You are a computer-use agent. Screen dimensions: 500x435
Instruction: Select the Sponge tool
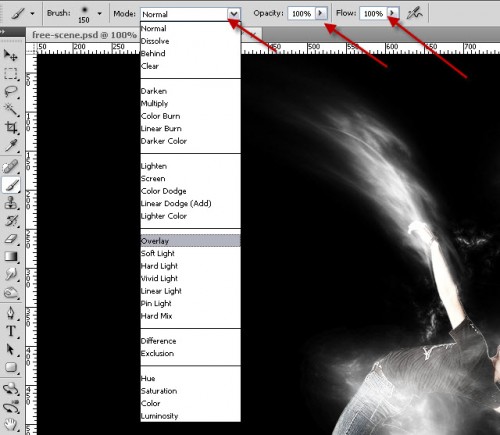click(11, 293)
